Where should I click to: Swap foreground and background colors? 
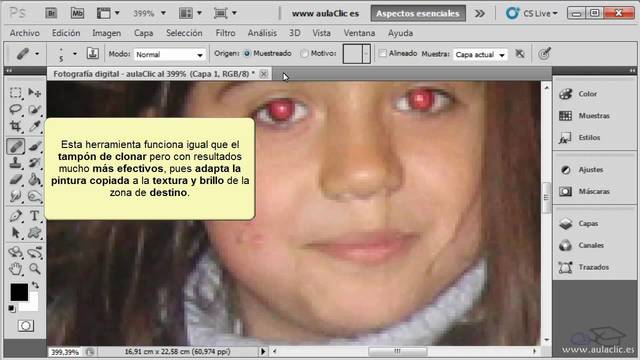(36, 285)
